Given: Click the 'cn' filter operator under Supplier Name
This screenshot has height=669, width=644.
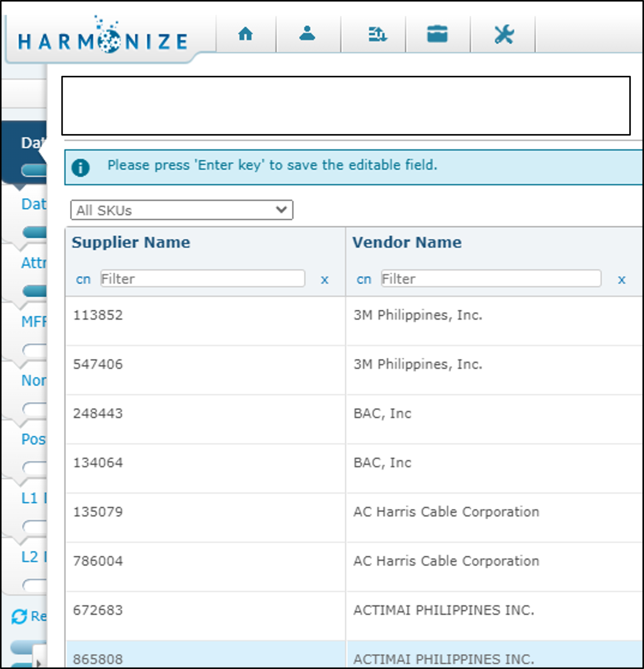Looking at the screenshot, I should 84,279.
